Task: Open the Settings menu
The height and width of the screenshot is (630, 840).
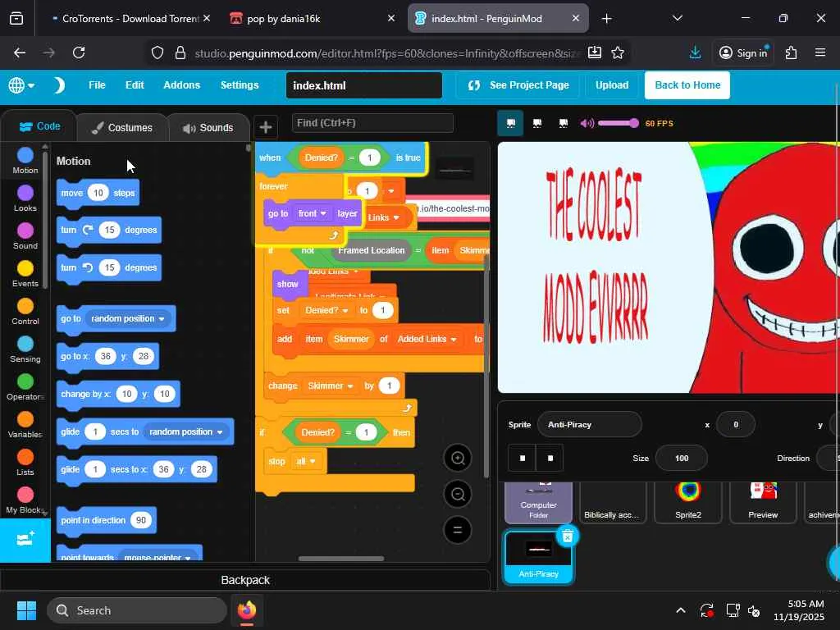Action: [x=240, y=85]
